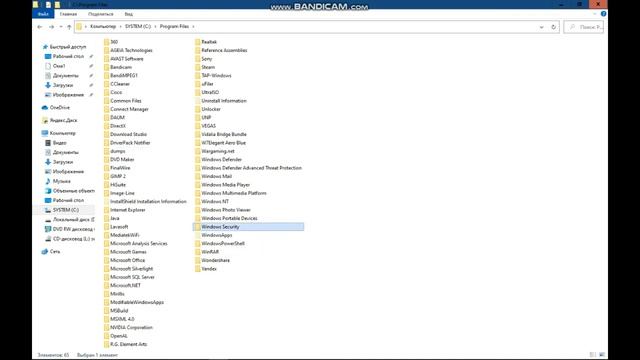Screen dimensions: 640x360
Task: Select the Download Studio folder name
Action: 129,134
